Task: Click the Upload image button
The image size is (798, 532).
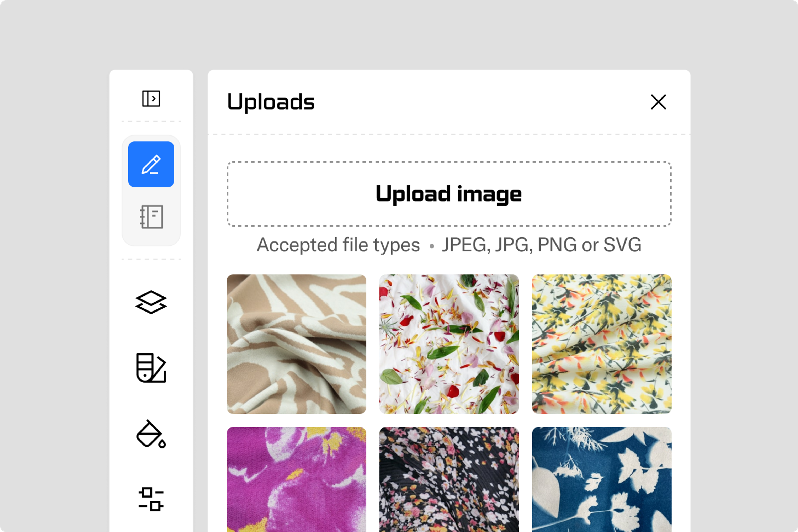Action: pyautogui.click(x=449, y=194)
